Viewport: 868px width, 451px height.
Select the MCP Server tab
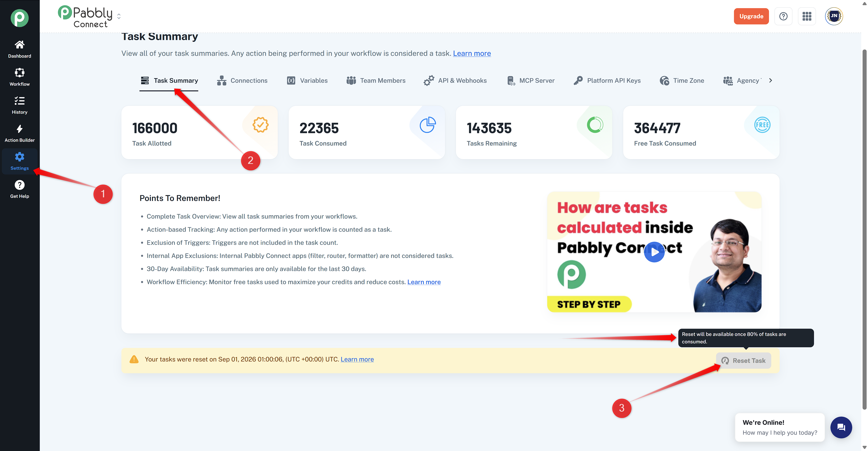pos(531,80)
